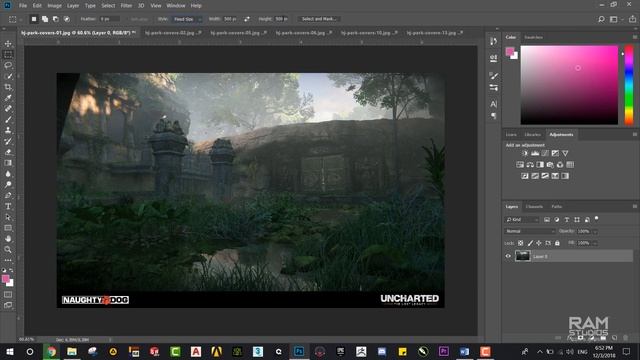Screen dimensions: 640x360
Task: Toggle Lock position
Action: (539, 243)
